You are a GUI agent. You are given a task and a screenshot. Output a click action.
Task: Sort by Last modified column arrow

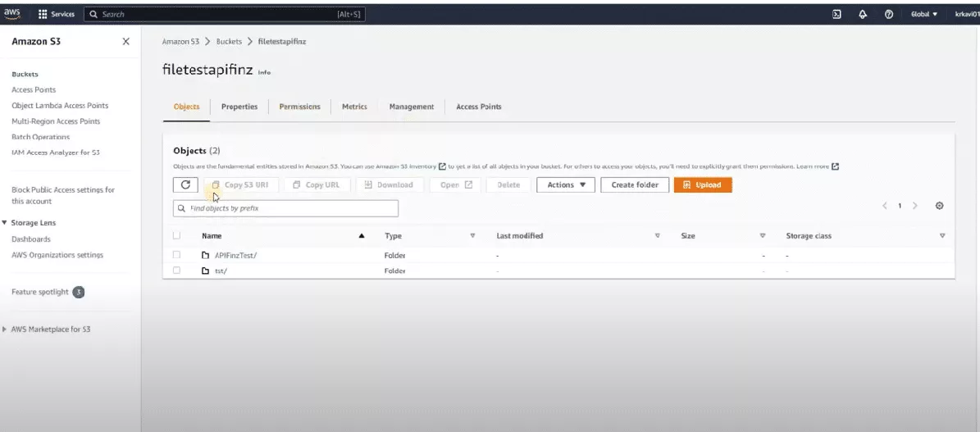(658, 236)
